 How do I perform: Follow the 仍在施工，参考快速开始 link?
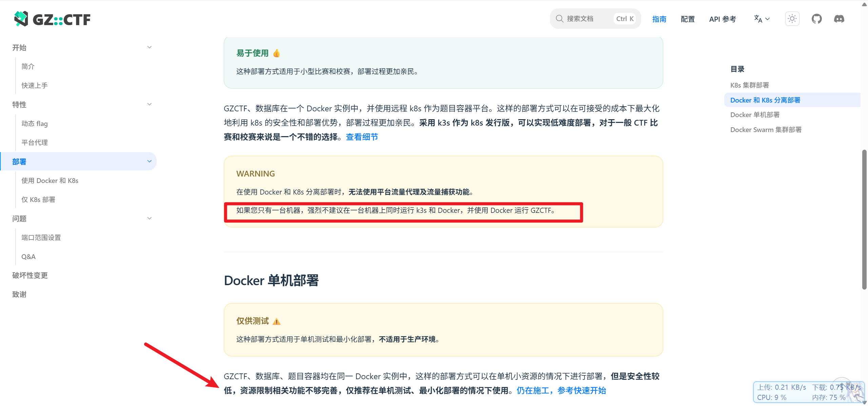click(x=561, y=390)
